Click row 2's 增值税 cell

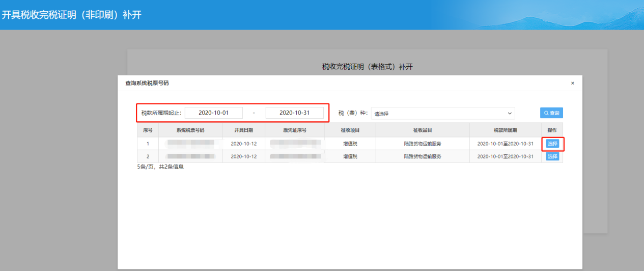pyautogui.click(x=350, y=156)
